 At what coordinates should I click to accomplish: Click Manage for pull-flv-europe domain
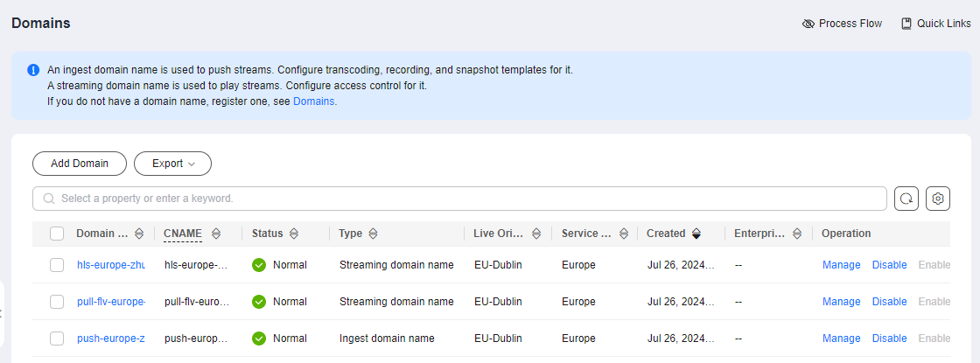841,302
